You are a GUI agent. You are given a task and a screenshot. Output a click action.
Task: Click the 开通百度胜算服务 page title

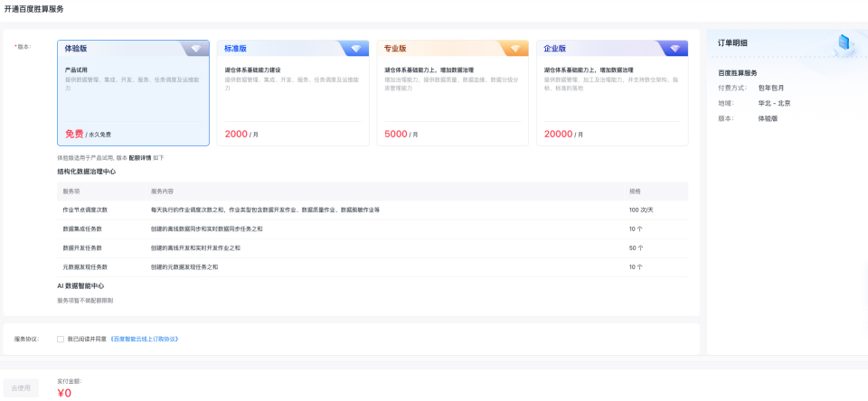click(x=33, y=9)
